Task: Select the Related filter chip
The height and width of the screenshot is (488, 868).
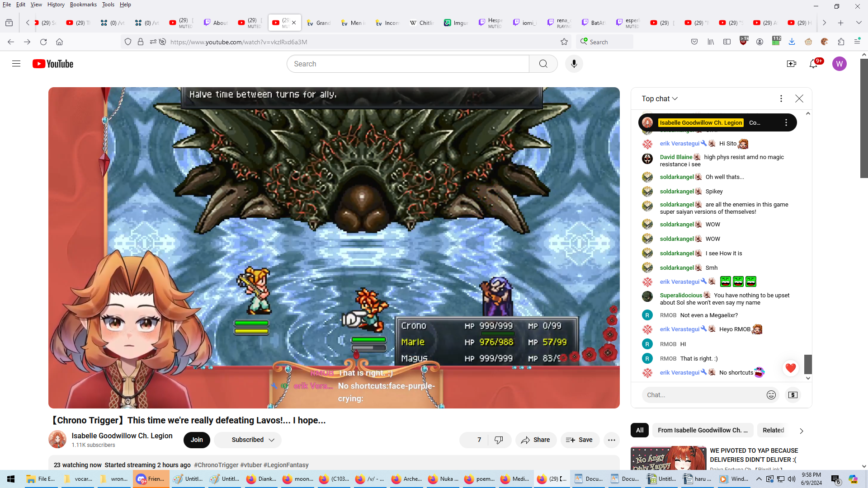Action: pos(773,430)
